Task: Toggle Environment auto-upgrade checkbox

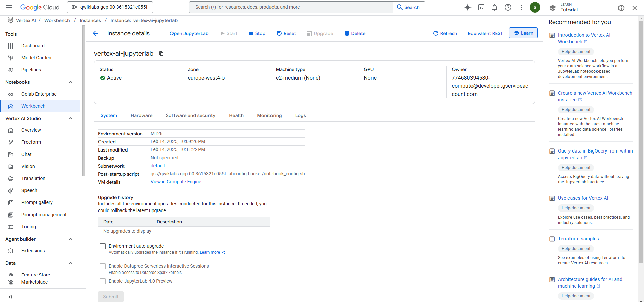Action: (103, 246)
